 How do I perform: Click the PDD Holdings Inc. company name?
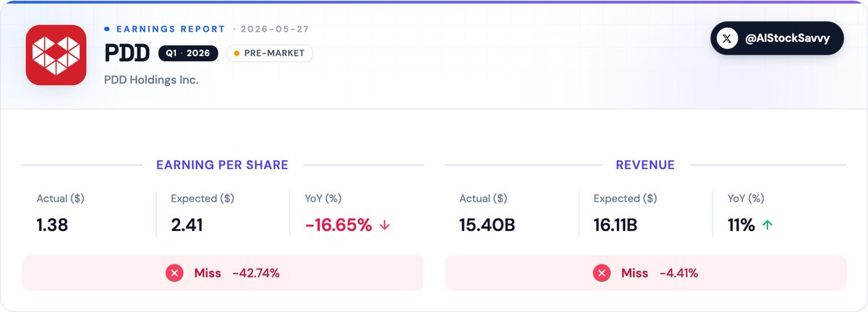pyautogui.click(x=151, y=79)
